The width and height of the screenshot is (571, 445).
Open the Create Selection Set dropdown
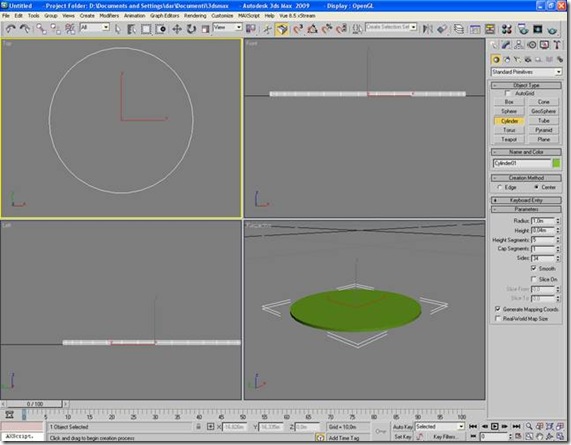pyautogui.click(x=391, y=27)
